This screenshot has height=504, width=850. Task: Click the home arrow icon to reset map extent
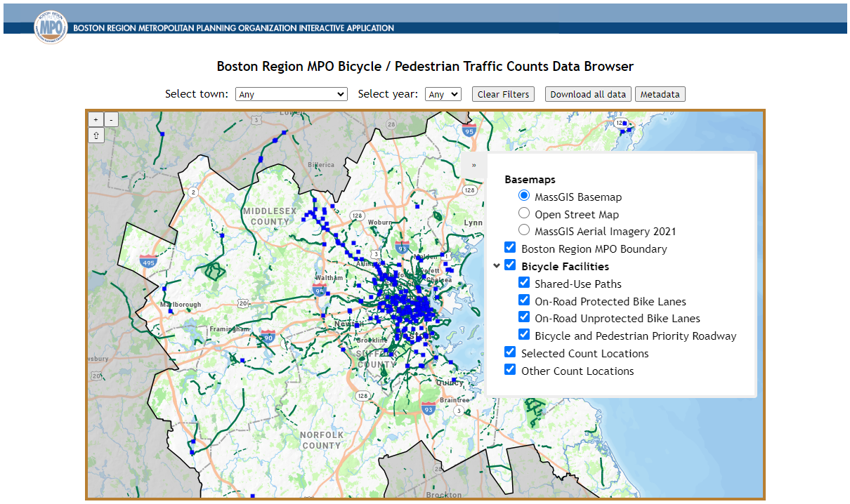(96, 135)
